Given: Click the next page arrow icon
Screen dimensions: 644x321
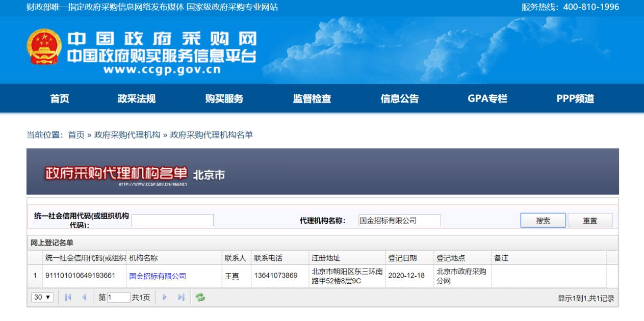Looking at the screenshot, I should (x=164, y=298).
